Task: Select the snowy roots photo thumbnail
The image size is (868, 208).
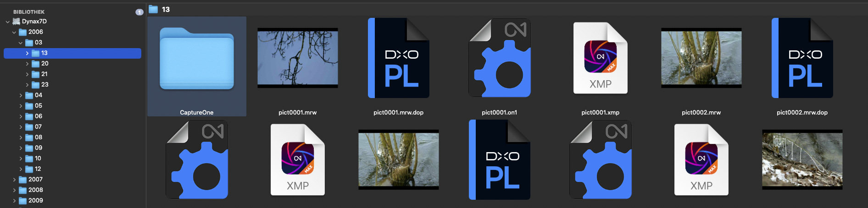Action: coord(802,160)
